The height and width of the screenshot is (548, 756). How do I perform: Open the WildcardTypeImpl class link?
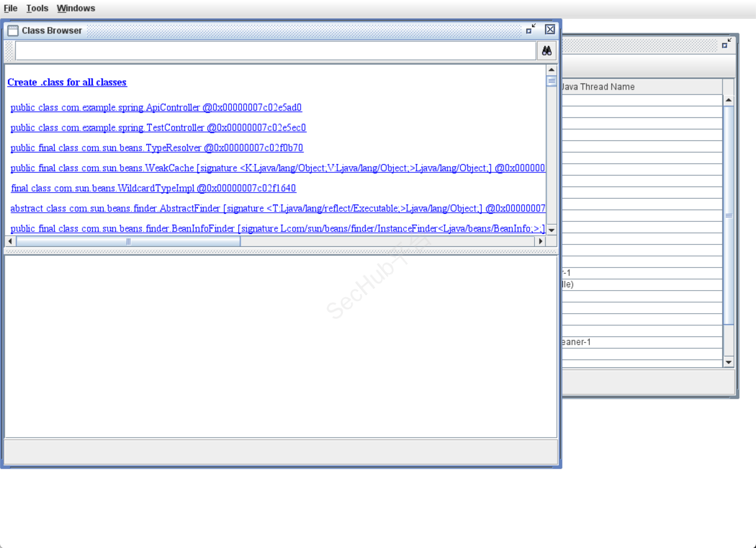point(154,188)
